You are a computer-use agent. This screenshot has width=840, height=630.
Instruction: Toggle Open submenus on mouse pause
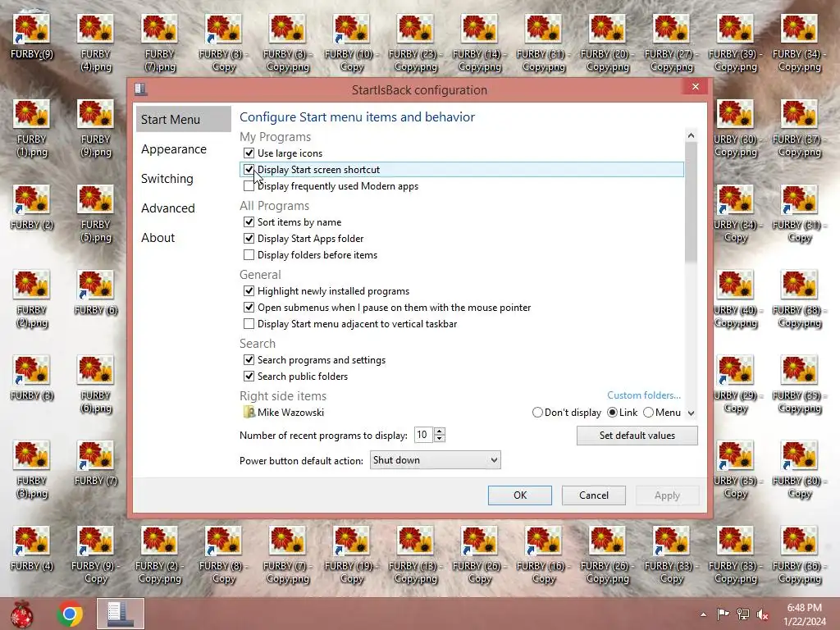249,308
